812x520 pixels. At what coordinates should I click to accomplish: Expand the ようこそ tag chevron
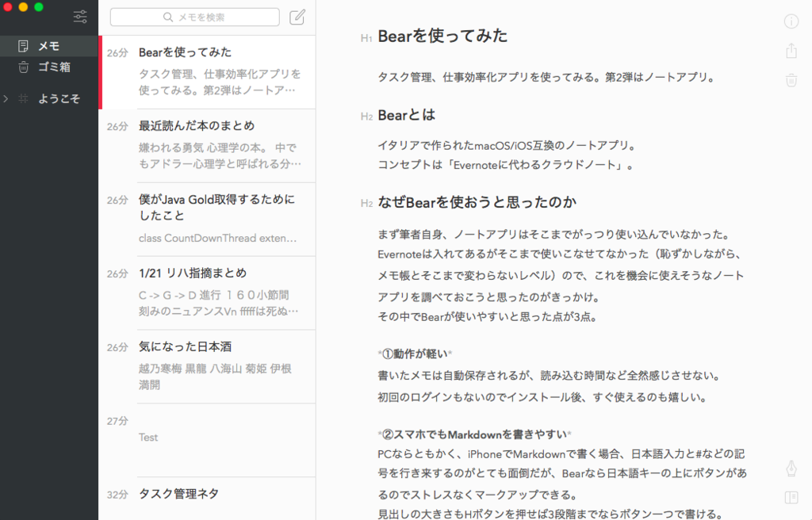[6, 98]
